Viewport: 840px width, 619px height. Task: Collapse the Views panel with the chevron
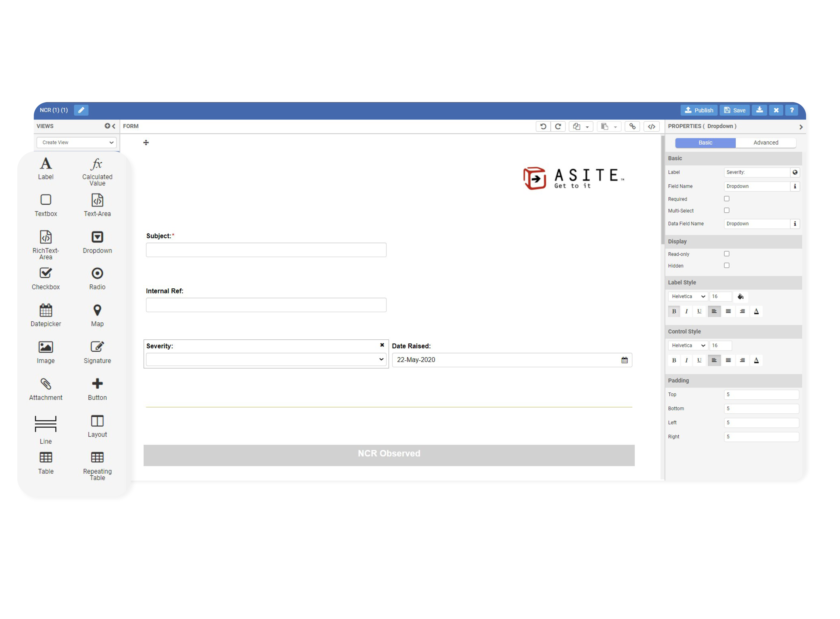[x=114, y=126]
